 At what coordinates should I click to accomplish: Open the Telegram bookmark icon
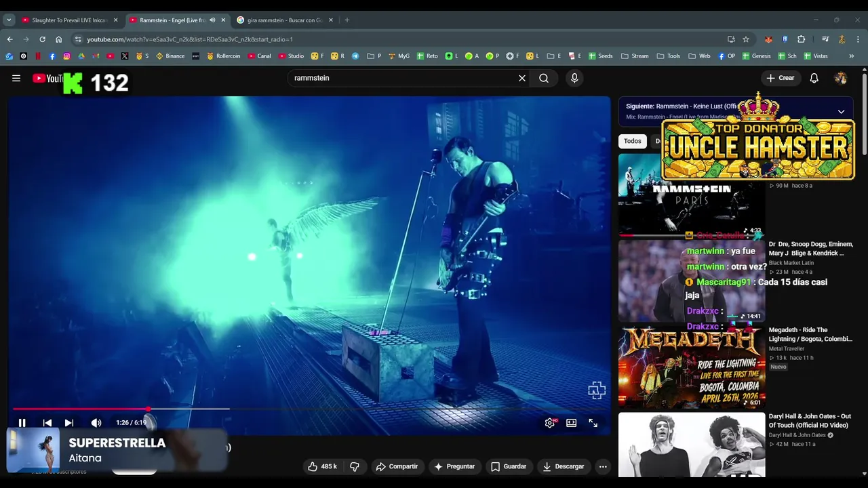click(x=355, y=56)
